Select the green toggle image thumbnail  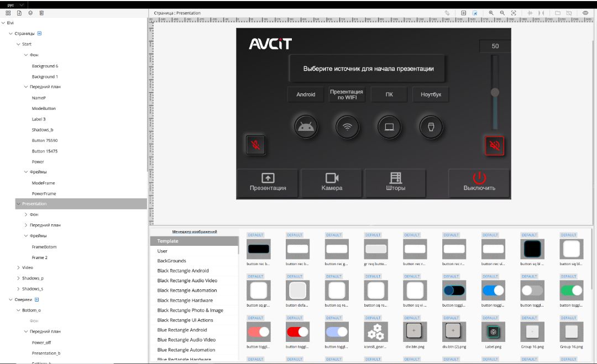coord(571,290)
